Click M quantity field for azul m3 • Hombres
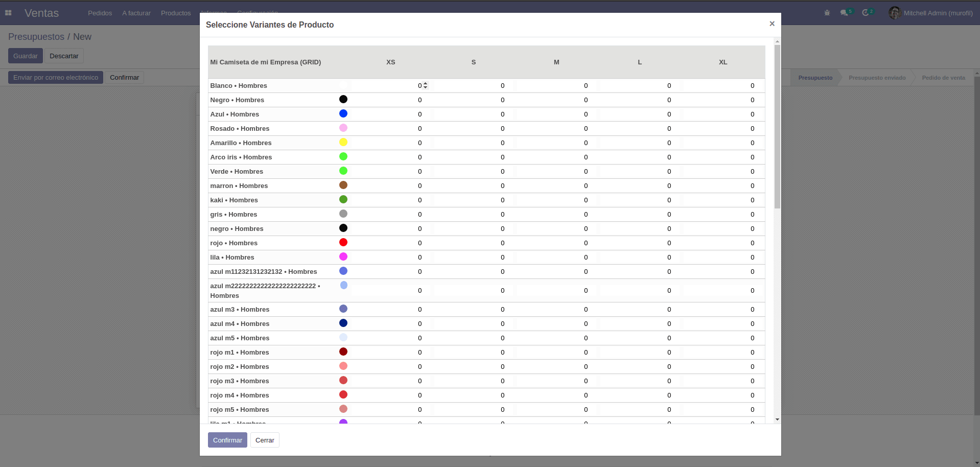Screen dimensions: 980x467 point(556,309)
